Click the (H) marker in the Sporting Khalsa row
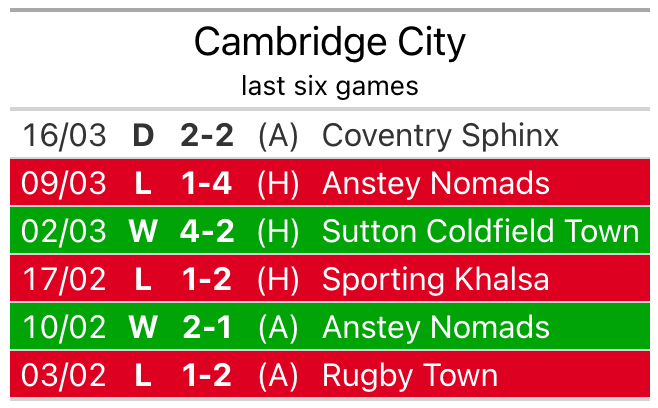This screenshot has height=408, width=658. [x=278, y=279]
